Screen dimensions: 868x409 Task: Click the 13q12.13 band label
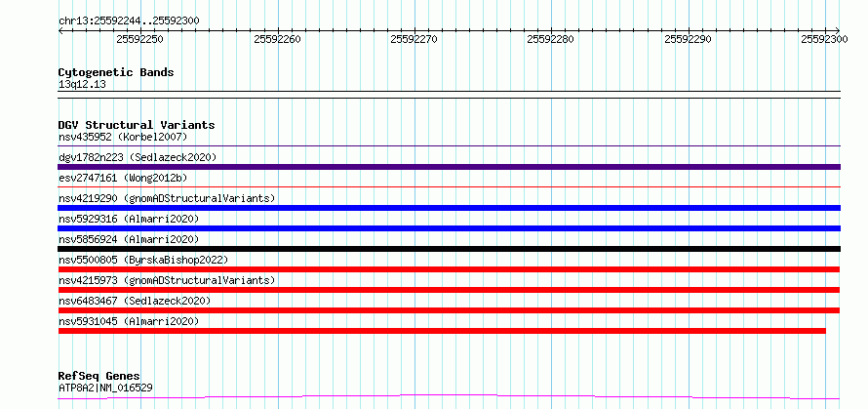(x=82, y=85)
